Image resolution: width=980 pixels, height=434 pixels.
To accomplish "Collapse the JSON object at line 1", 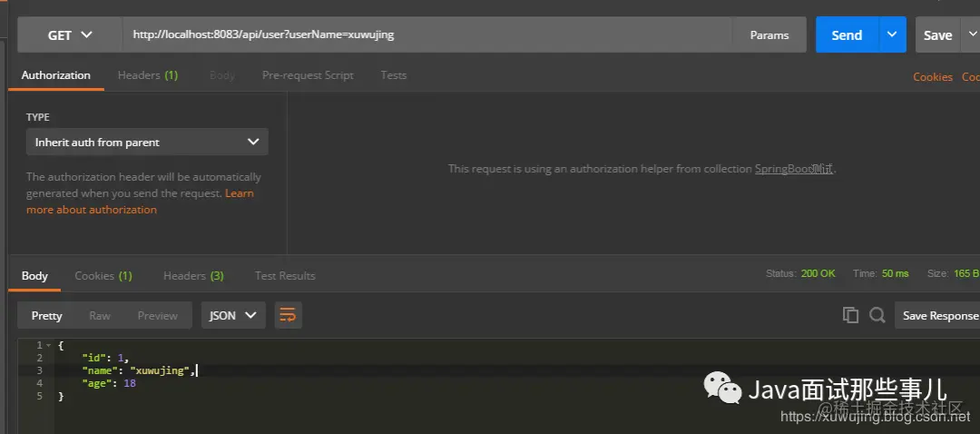I will (49, 345).
